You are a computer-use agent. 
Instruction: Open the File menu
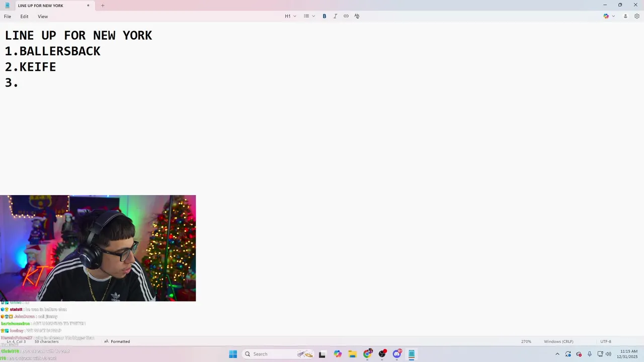(8, 17)
